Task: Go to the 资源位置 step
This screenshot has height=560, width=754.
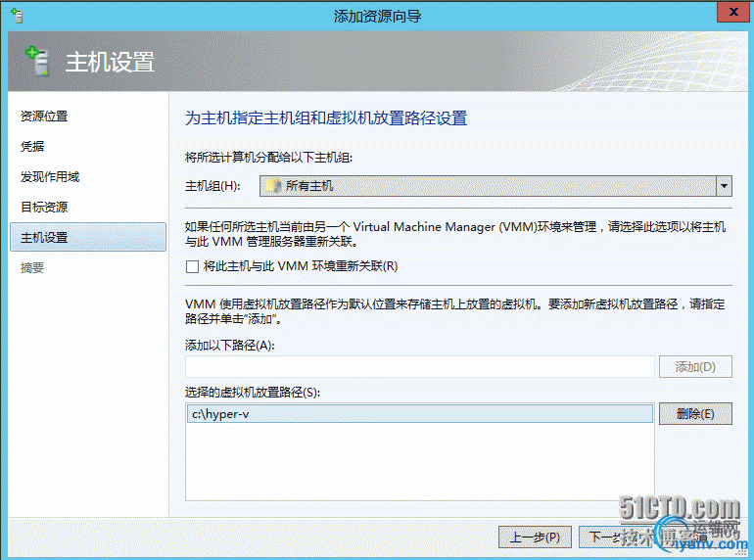Action: coord(44,117)
